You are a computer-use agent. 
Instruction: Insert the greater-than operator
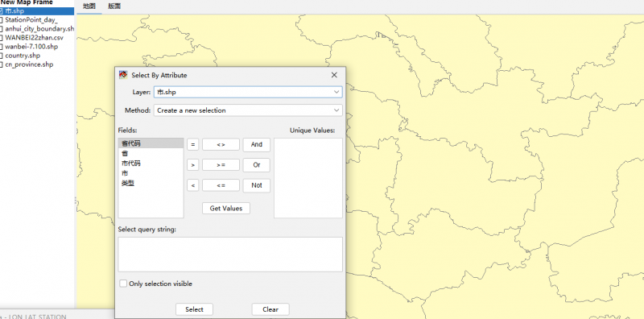192,165
